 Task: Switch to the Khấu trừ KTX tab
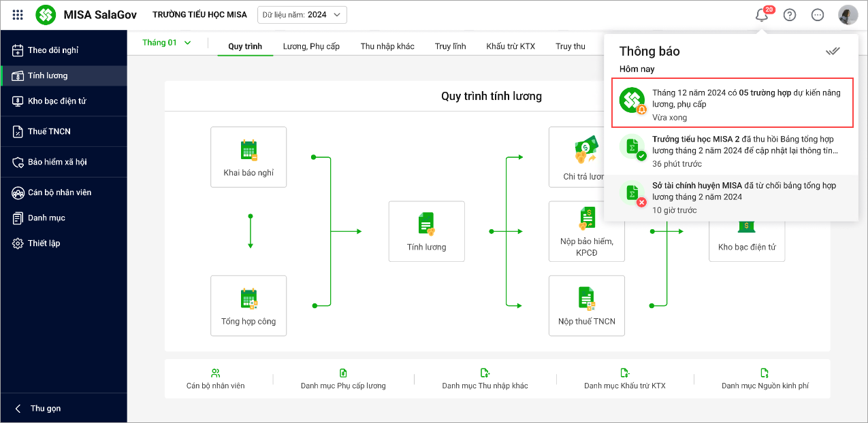(510, 46)
